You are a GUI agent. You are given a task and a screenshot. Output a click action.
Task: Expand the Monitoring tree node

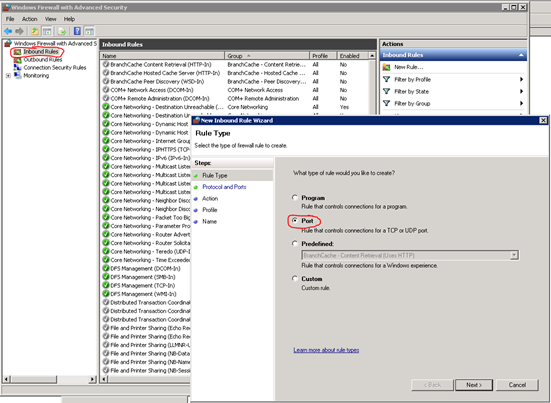[8, 76]
